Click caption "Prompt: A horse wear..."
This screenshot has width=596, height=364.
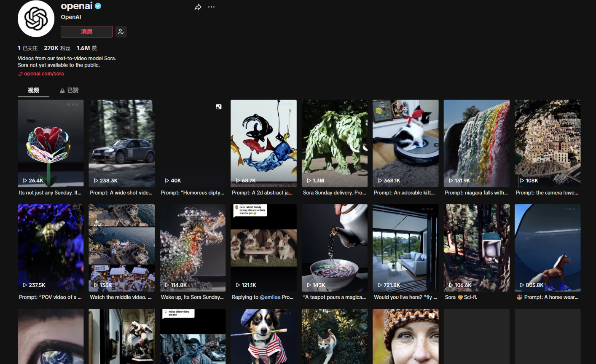[547, 297]
